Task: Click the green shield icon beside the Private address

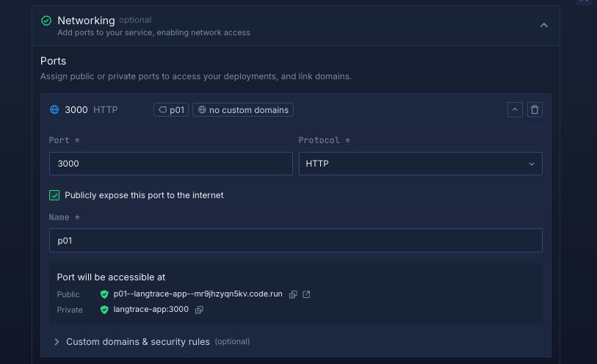Action: 104,310
